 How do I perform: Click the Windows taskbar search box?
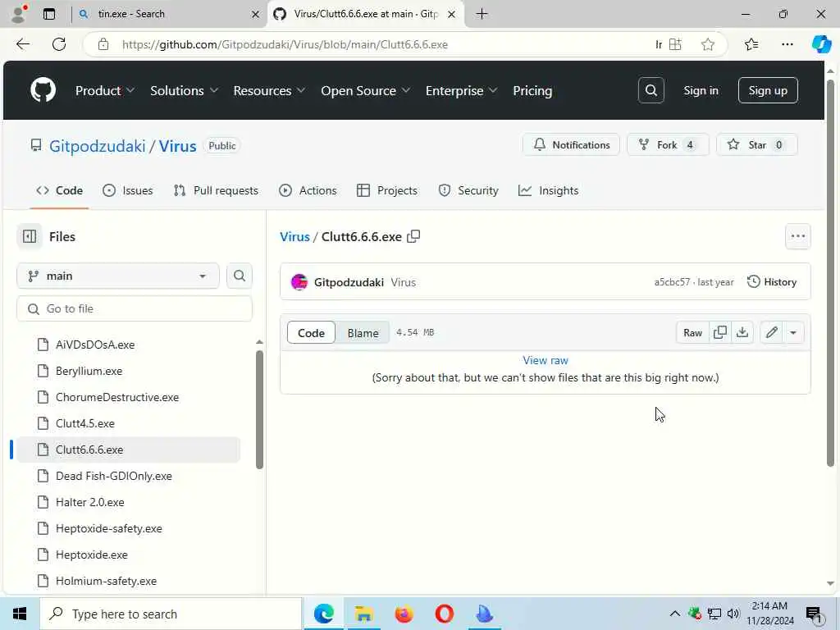pyautogui.click(x=171, y=614)
